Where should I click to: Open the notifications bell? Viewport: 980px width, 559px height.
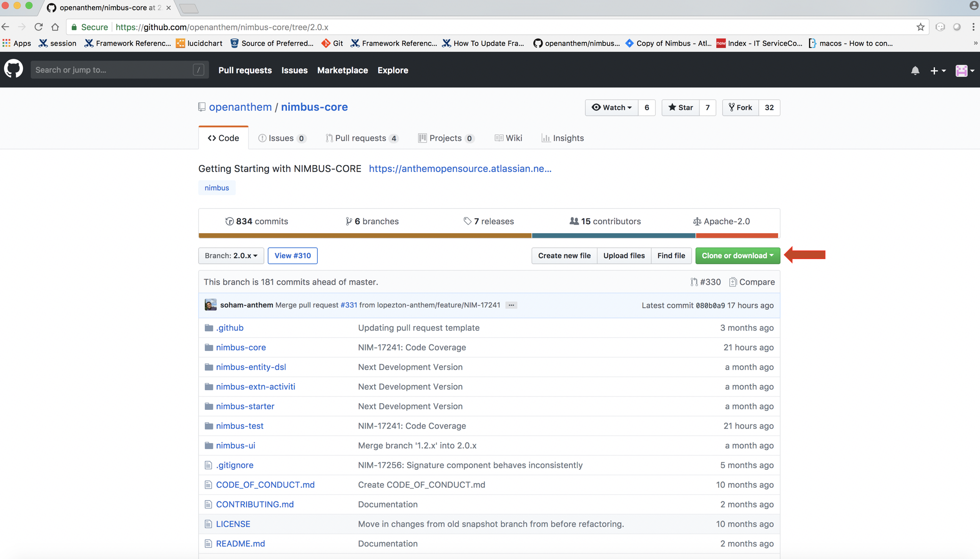915,70
